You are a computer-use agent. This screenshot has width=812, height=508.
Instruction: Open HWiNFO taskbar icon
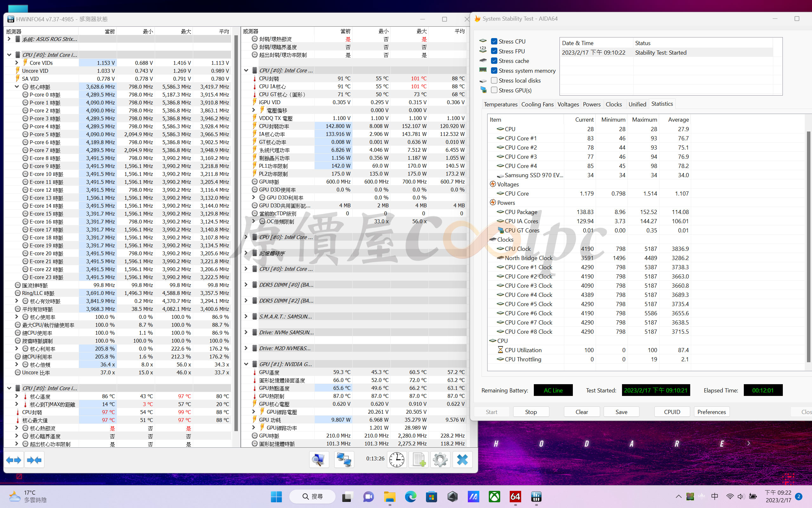[536, 496]
